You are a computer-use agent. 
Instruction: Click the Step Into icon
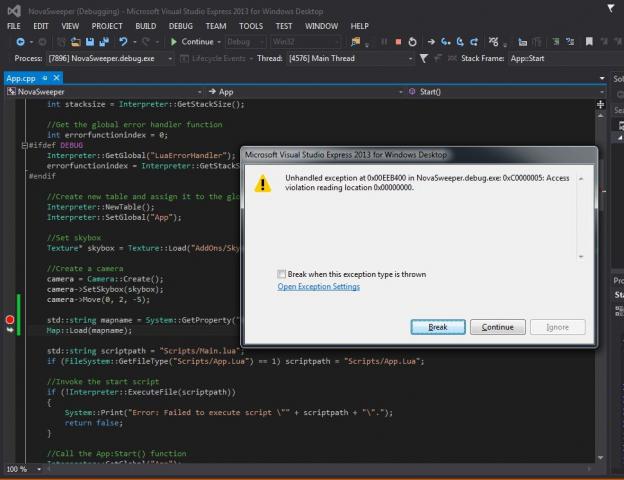pos(445,42)
